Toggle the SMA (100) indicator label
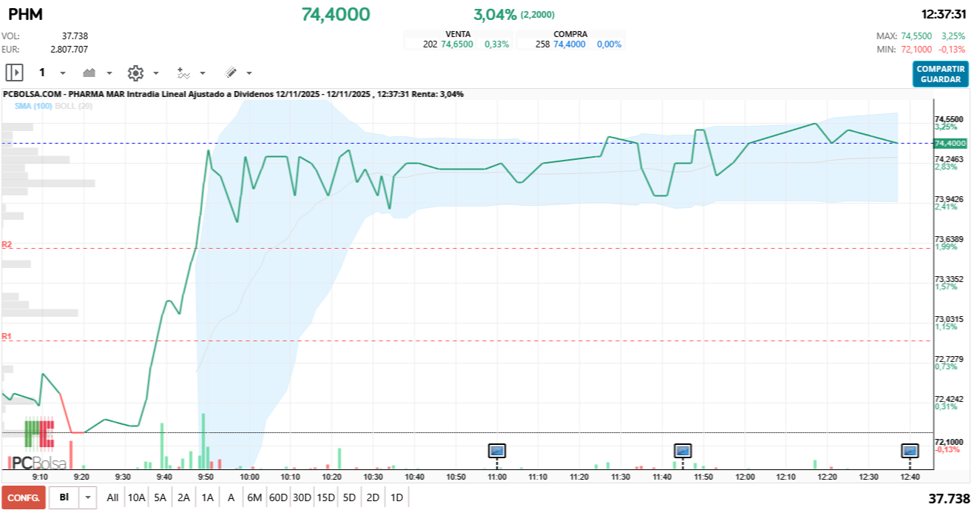980x513 pixels. [33, 107]
